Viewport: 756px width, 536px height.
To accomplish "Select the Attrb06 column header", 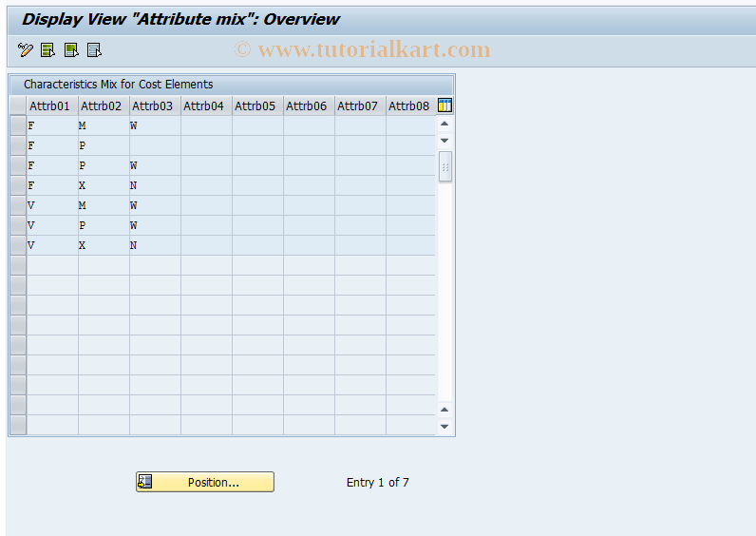I will coord(309,105).
